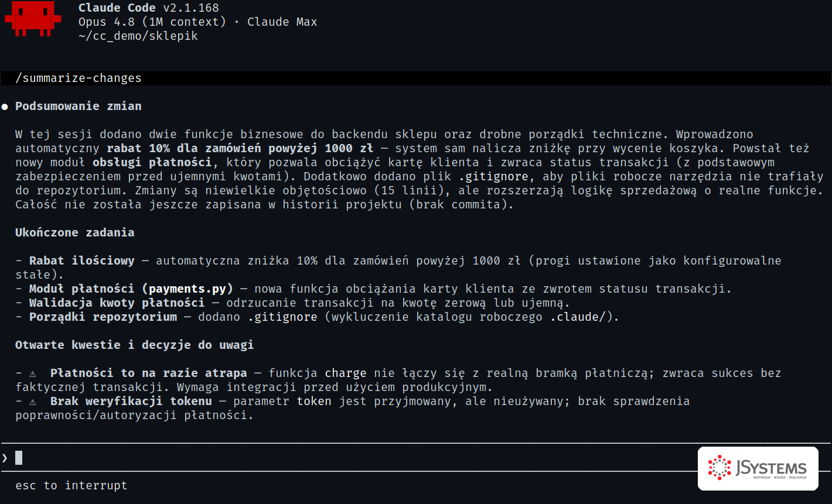This screenshot has width=832, height=504.
Task: Click "Opus 4.8 (1M context)" model text
Action: (x=152, y=22)
